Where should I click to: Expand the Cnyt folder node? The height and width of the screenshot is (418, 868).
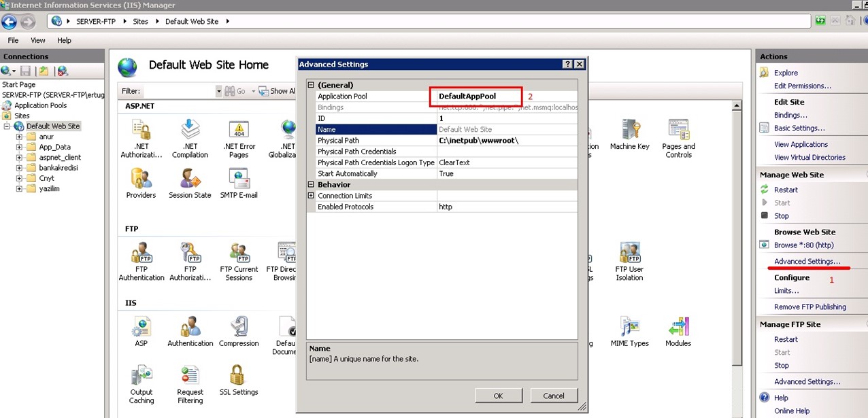point(20,178)
